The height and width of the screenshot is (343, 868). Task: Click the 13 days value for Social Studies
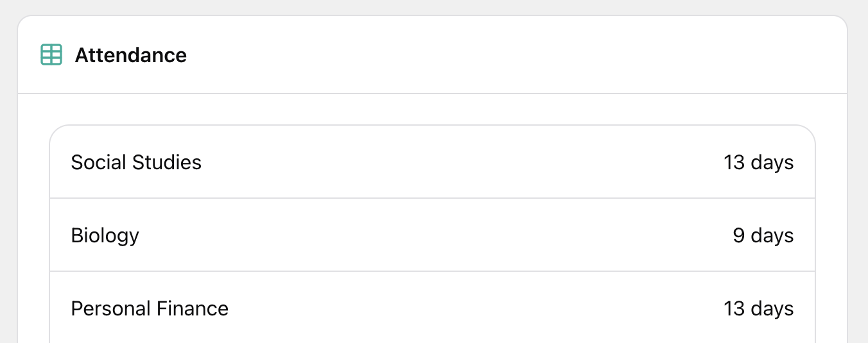pos(758,162)
